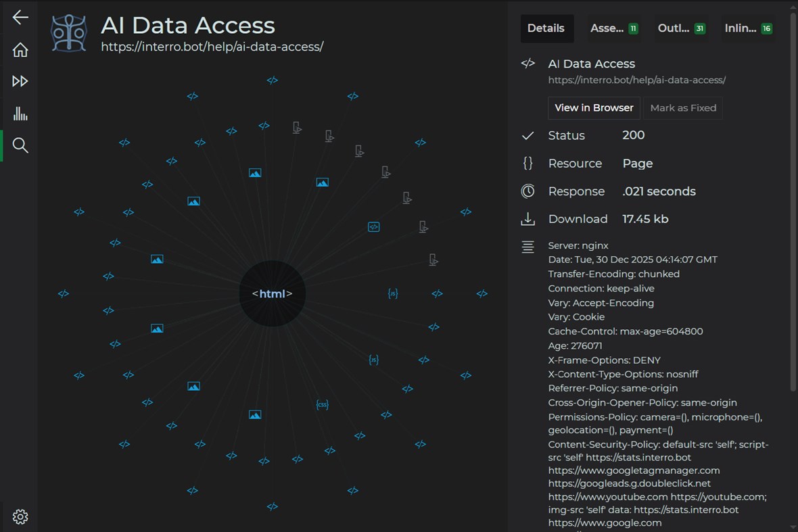The width and height of the screenshot is (798, 532).
Task: Click the InterroBot logo beside the title
Action: click(70, 33)
